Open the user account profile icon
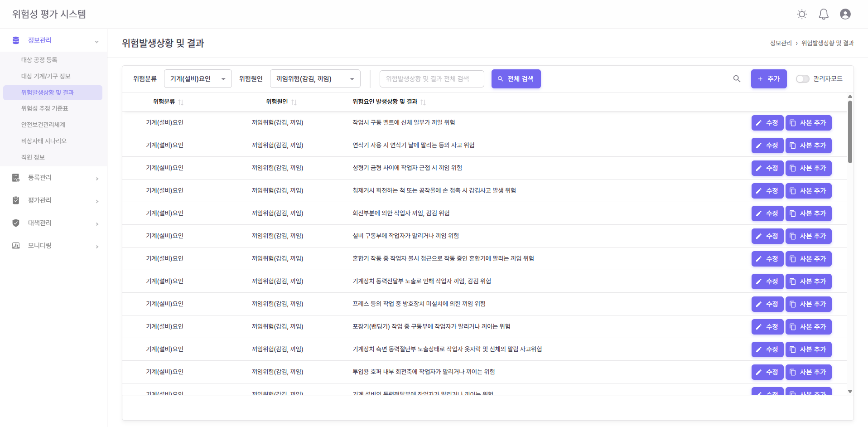The width and height of the screenshot is (868, 427). pyautogui.click(x=845, y=15)
